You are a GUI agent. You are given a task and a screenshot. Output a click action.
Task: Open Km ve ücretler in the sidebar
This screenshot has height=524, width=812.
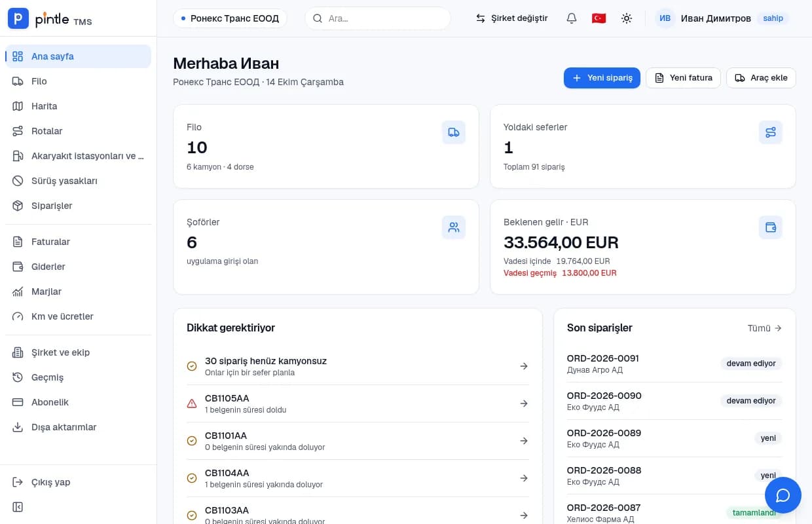79,316
